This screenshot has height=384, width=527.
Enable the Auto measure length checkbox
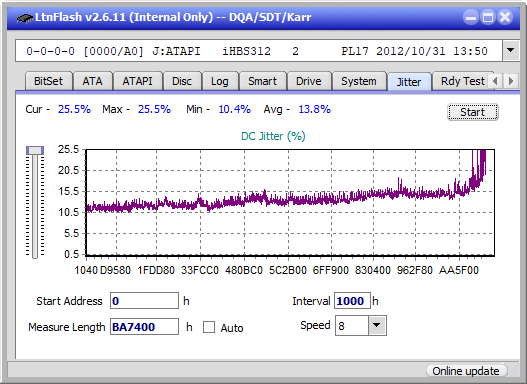(209, 327)
